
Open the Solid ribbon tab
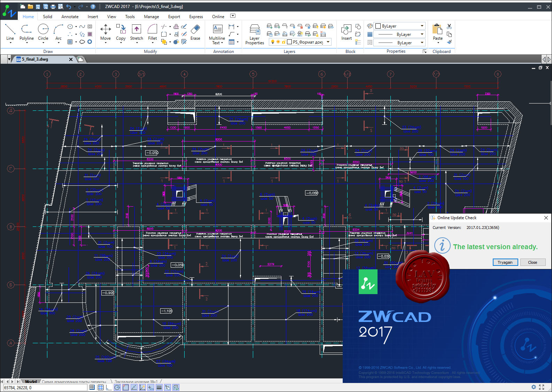click(47, 16)
